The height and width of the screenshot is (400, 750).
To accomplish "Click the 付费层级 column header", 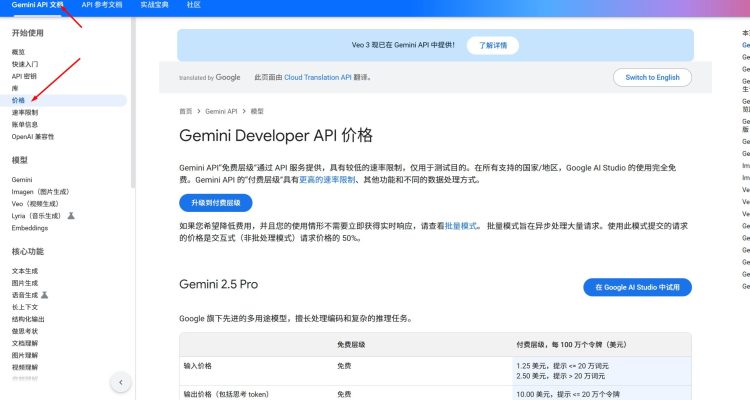I will (571, 344).
